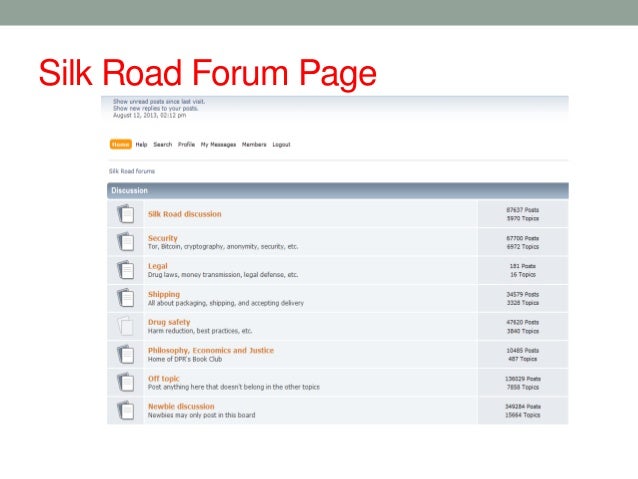Click the date August 12, 2013 text

tap(149, 116)
